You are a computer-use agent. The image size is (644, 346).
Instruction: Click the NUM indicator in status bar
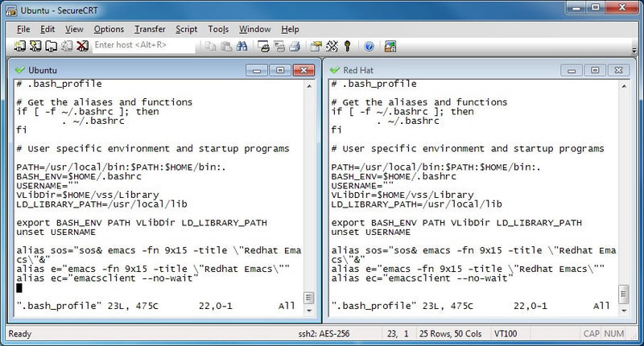click(614, 334)
